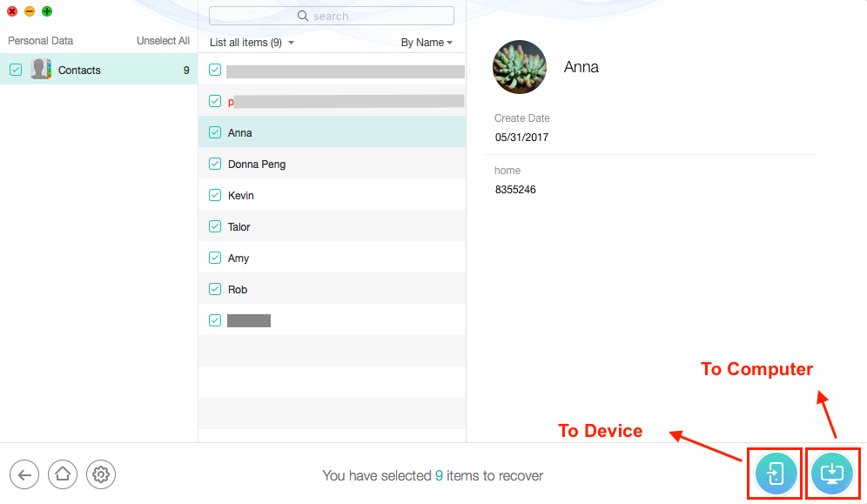Open the List all items (9) dropdown
Screen dimensions: 867x504
[x=250, y=42]
